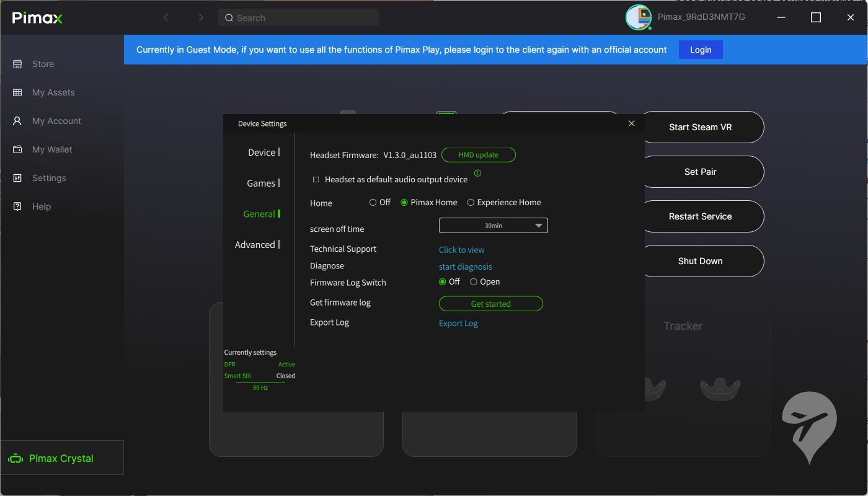Open My Wallet icon
868x496 pixels.
pyautogui.click(x=17, y=149)
